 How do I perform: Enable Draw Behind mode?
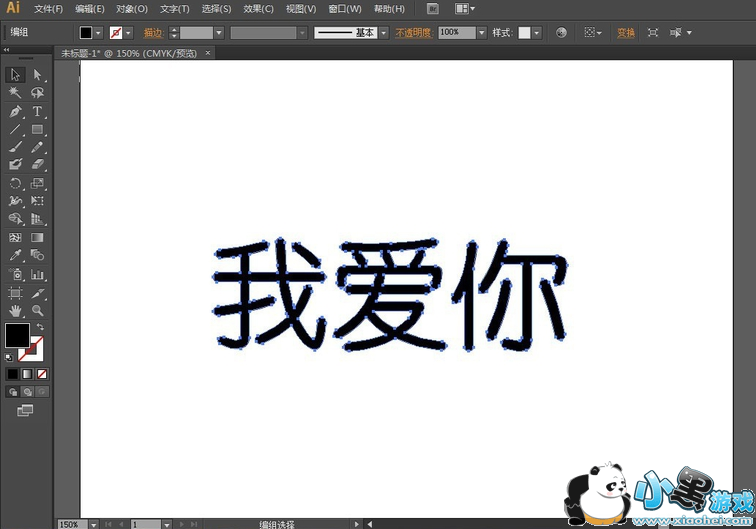point(27,392)
